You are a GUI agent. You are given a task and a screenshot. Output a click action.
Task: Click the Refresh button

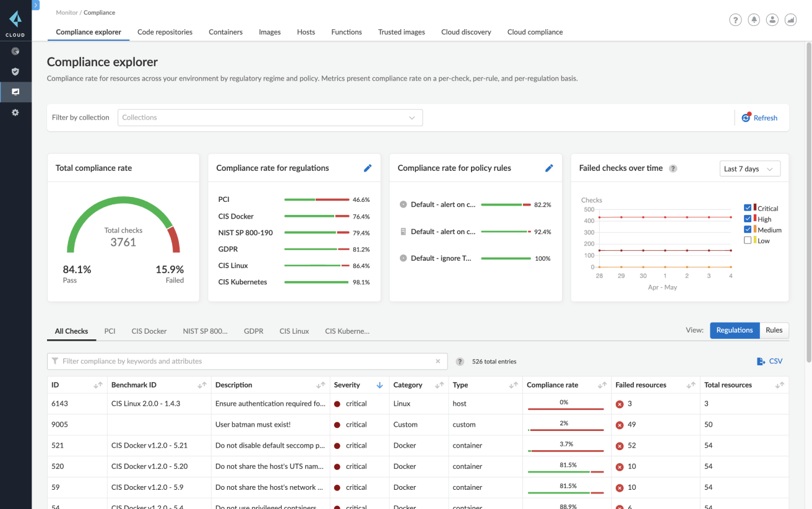pyautogui.click(x=759, y=117)
